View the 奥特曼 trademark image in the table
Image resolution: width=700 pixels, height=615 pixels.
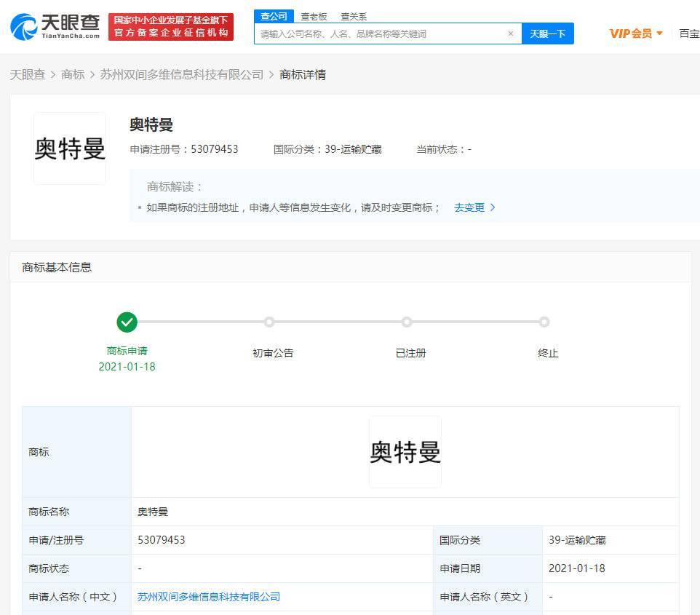405,452
